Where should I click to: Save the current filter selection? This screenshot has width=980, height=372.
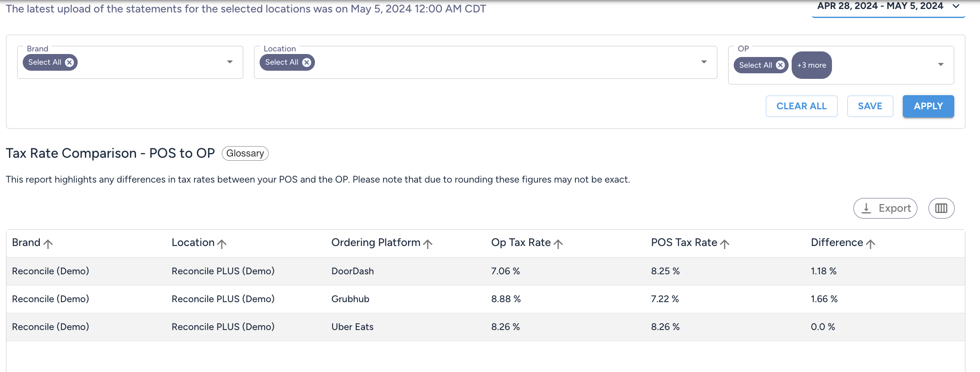pyautogui.click(x=870, y=106)
